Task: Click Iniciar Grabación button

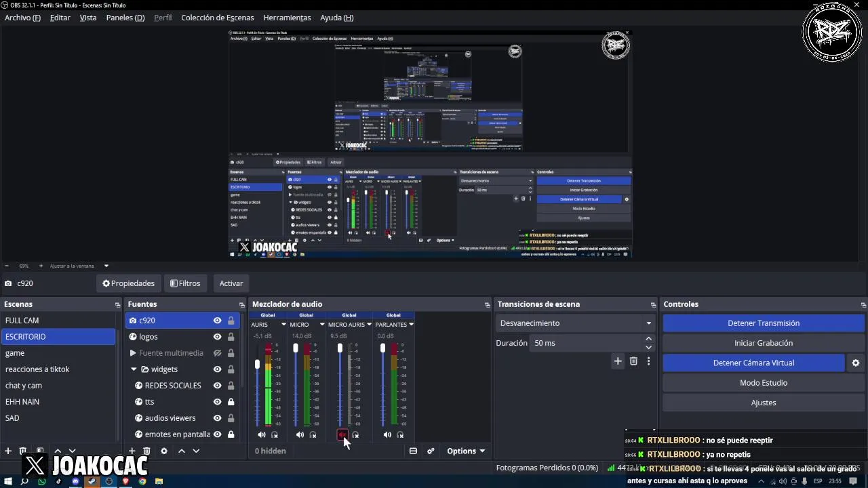Action: pyautogui.click(x=764, y=343)
